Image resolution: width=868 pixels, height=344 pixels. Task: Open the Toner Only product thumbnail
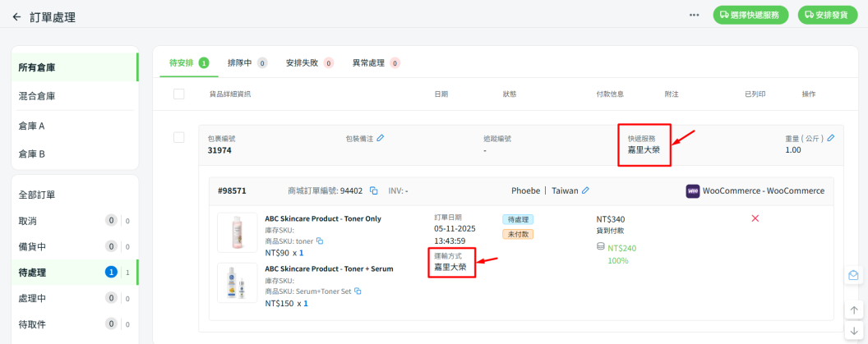[237, 232]
